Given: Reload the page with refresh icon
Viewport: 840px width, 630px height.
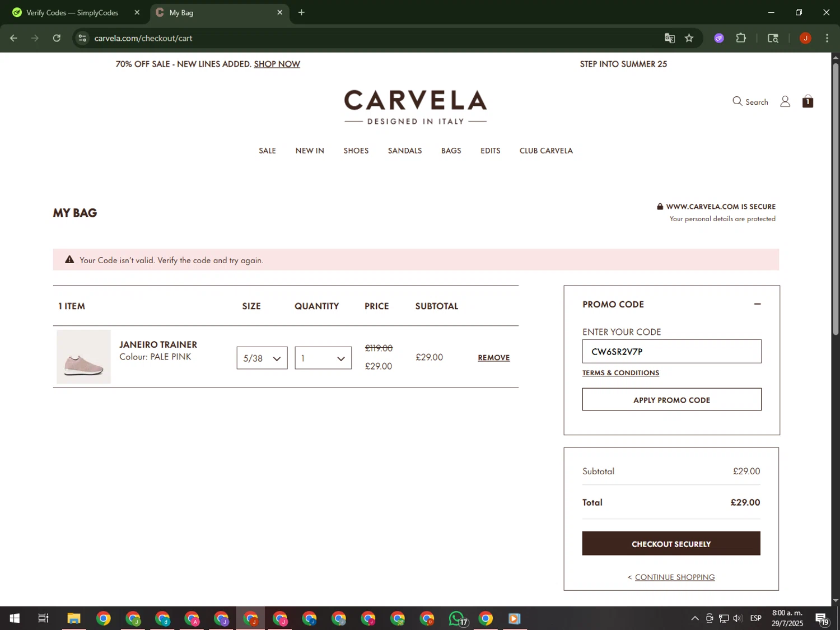Looking at the screenshot, I should (x=57, y=38).
